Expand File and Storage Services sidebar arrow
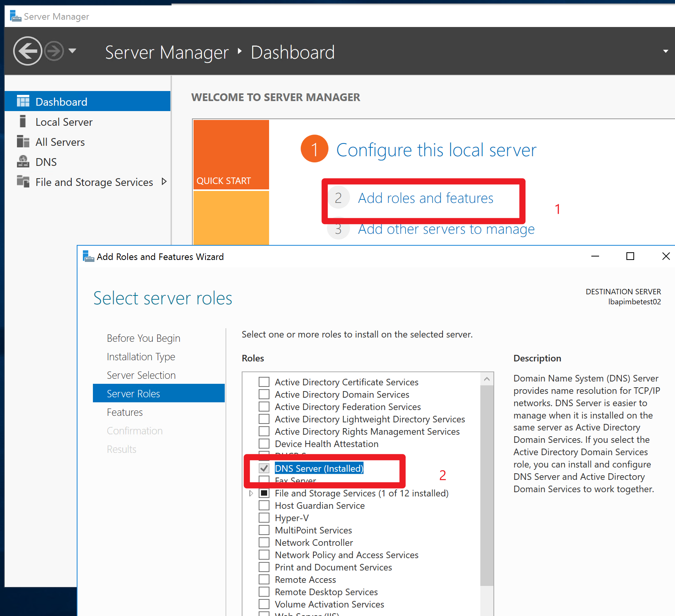This screenshot has width=675, height=616. [164, 182]
